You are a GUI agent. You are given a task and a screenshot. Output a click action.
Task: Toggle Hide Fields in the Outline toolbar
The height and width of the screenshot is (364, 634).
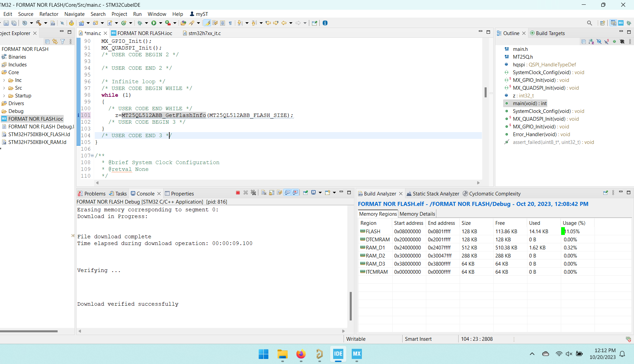click(599, 41)
